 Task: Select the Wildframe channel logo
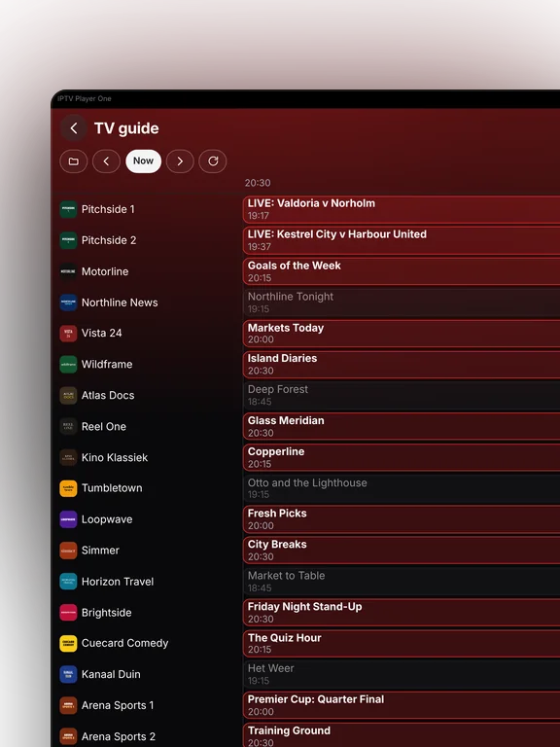click(68, 365)
